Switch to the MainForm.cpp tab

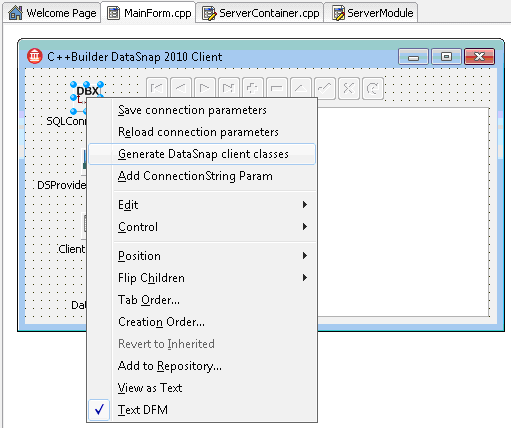click(149, 13)
